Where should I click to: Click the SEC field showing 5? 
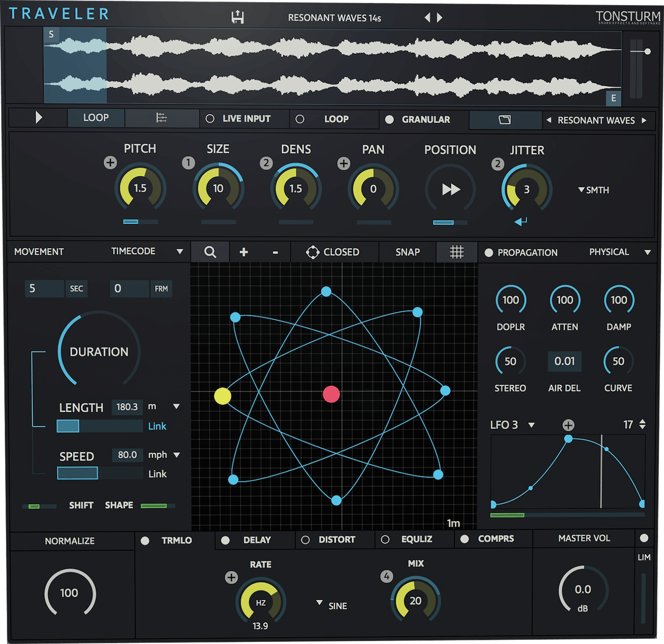click(44, 288)
